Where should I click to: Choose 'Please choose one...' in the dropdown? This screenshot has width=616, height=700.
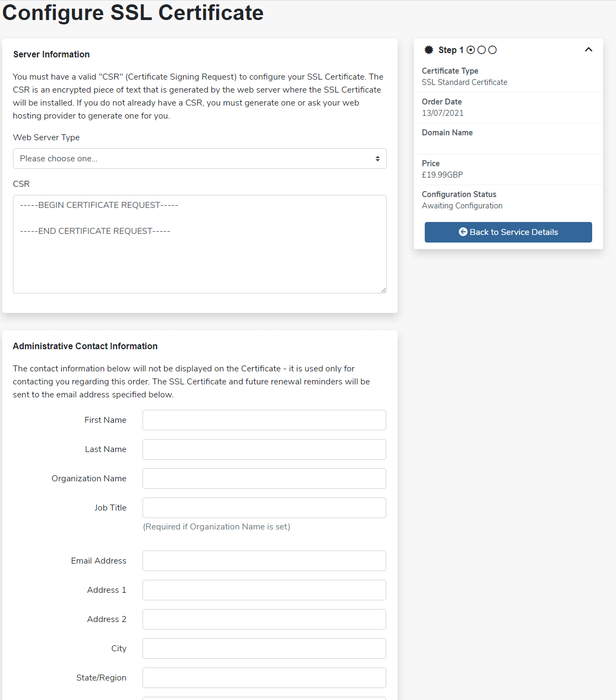click(x=199, y=158)
